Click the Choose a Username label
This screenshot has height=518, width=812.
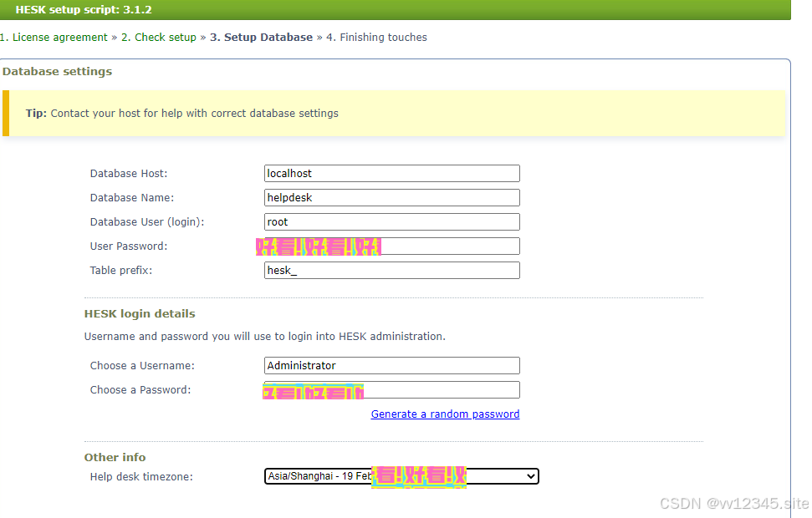point(142,365)
